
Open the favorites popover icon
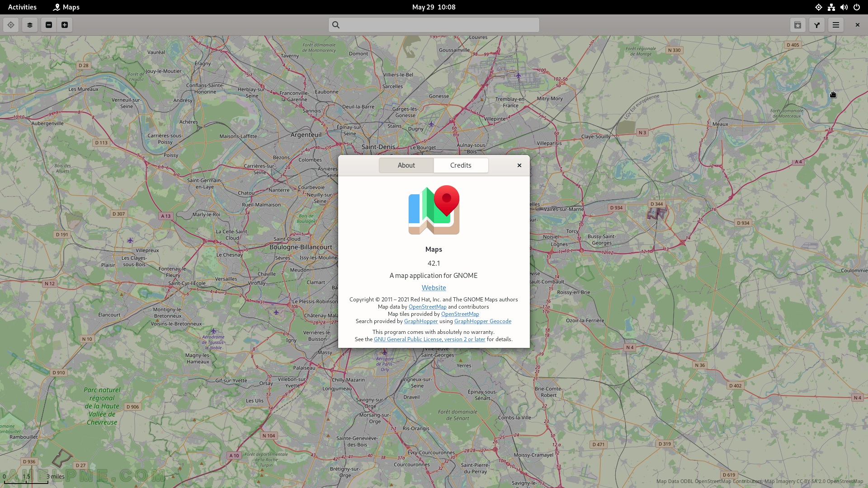(x=798, y=25)
